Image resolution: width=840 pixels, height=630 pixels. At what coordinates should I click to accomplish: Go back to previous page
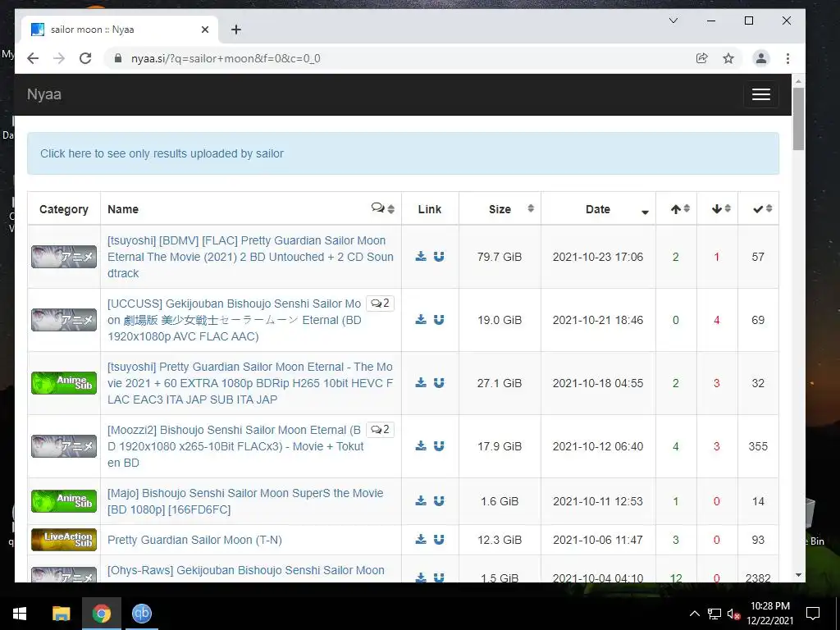click(33, 58)
